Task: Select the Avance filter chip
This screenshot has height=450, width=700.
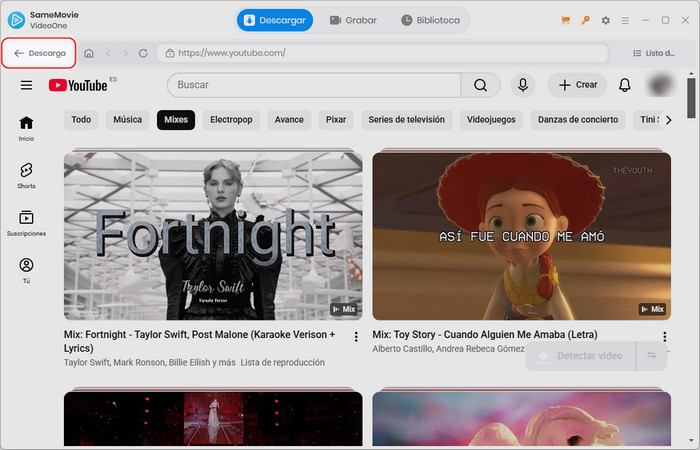Action: pyautogui.click(x=289, y=120)
